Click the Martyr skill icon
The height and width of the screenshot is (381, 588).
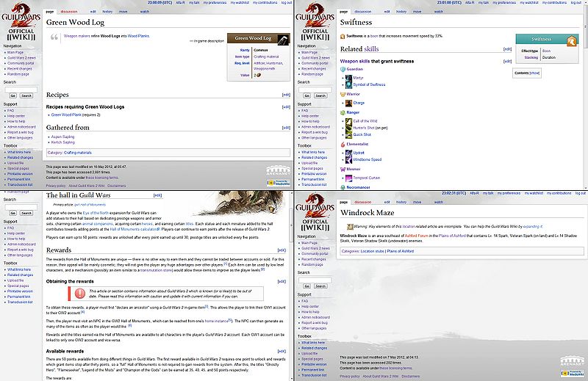[348, 78]
